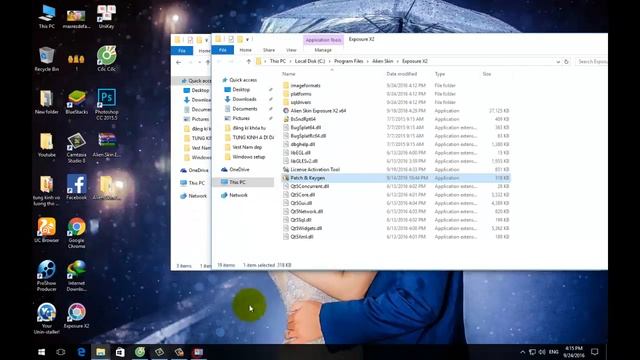Click Program Files in the address path
This screenshot has width=640, height=360.
[348, 61]
